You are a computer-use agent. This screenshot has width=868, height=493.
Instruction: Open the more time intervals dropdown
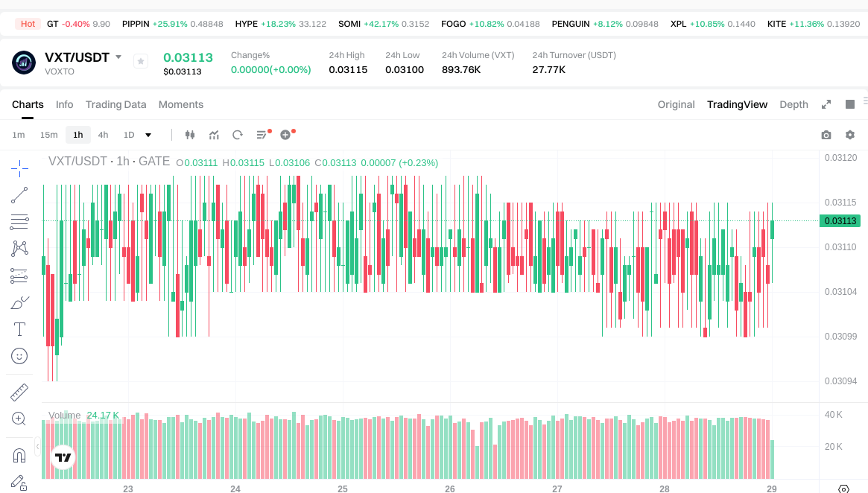click(x=148, y=135)
